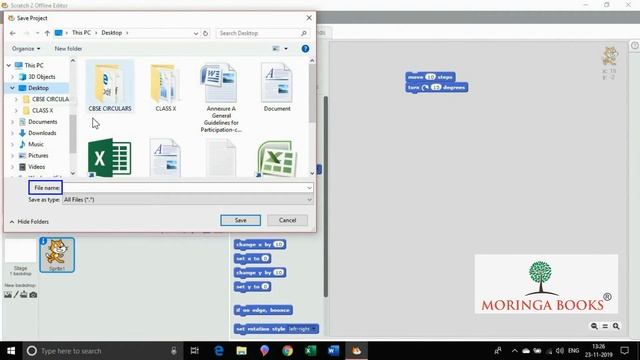The image size is (640, 360).
Task: Select the file named Document
Action: coord(277,87)
